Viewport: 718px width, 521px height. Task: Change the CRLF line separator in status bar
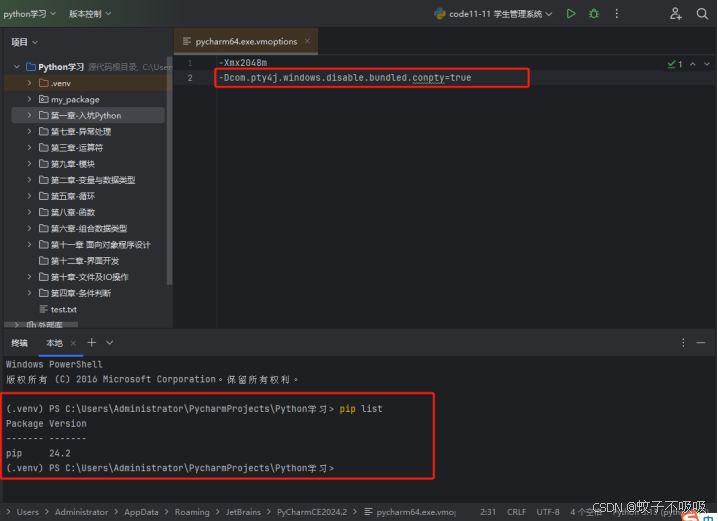pos(516,512)
